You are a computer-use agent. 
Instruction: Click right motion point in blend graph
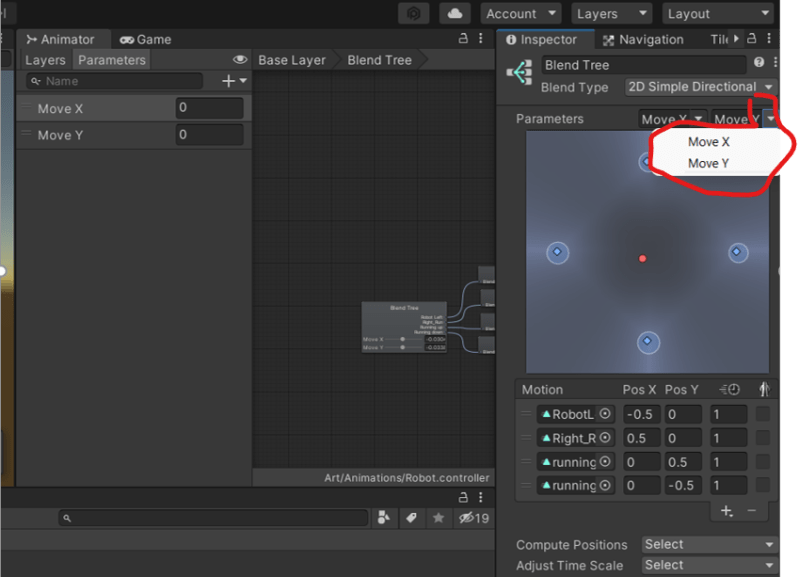736,252
